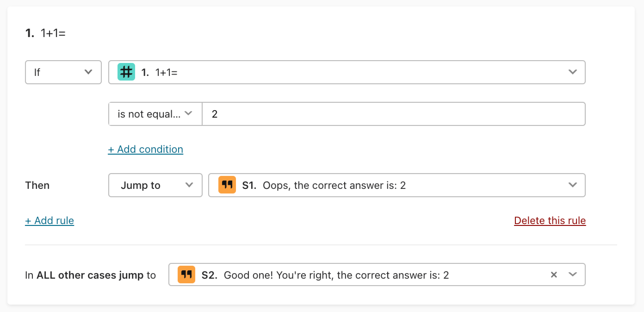Open the '1. 1+1=' question dropdown
This screenshot has width=644, height=312.
[347, 72]
